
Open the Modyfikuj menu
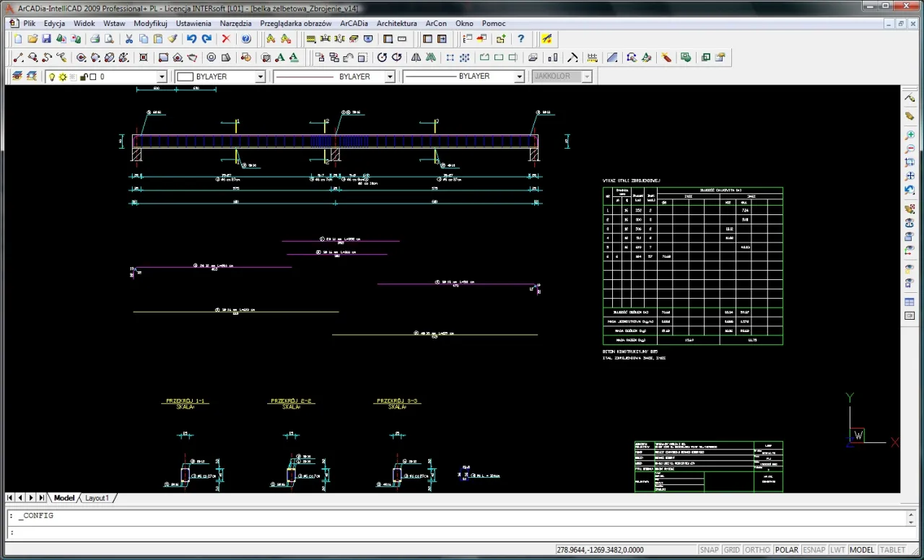pyautogui.click(x=150, y=23)
